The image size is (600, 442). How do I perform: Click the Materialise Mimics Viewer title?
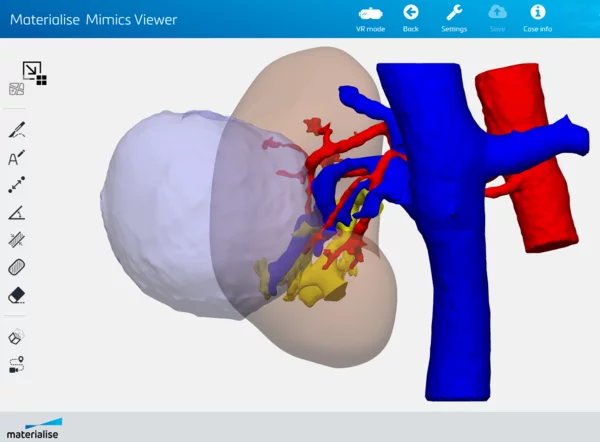pyautogui.click(x=93, y=20)
